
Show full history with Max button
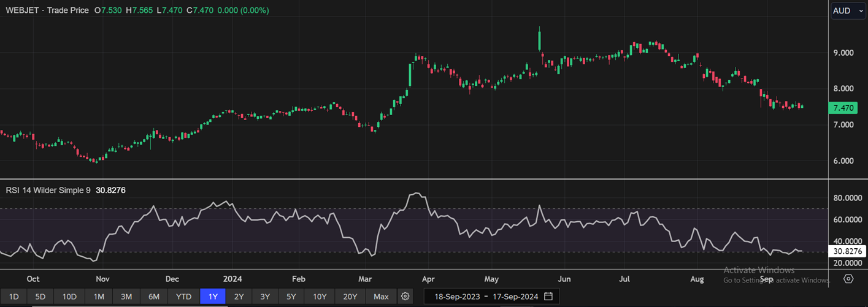[381, 297]
